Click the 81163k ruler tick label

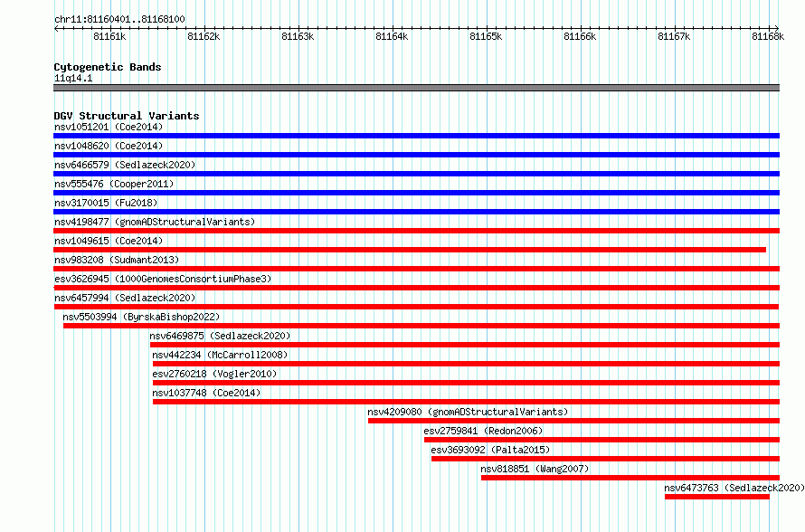[x=298, y=37]
